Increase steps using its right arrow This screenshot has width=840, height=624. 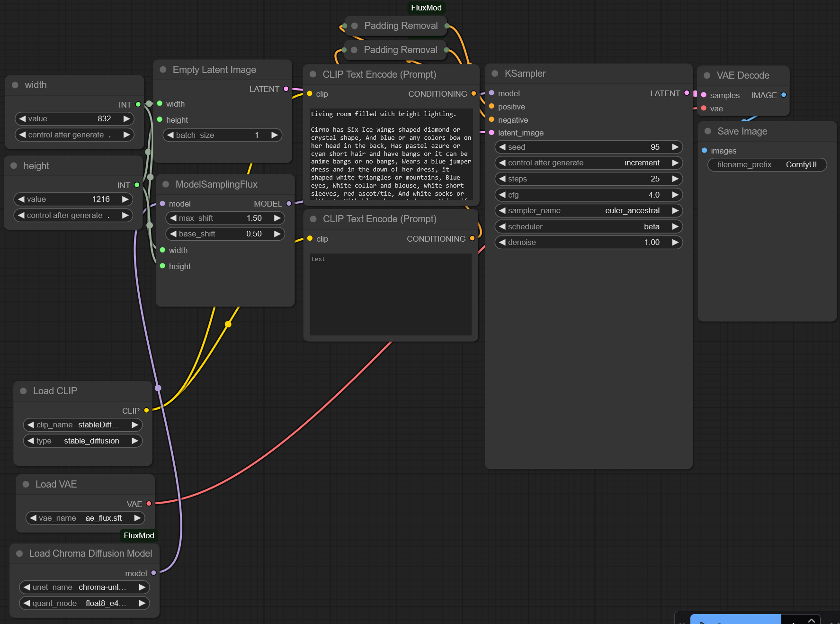pos(675,179)
